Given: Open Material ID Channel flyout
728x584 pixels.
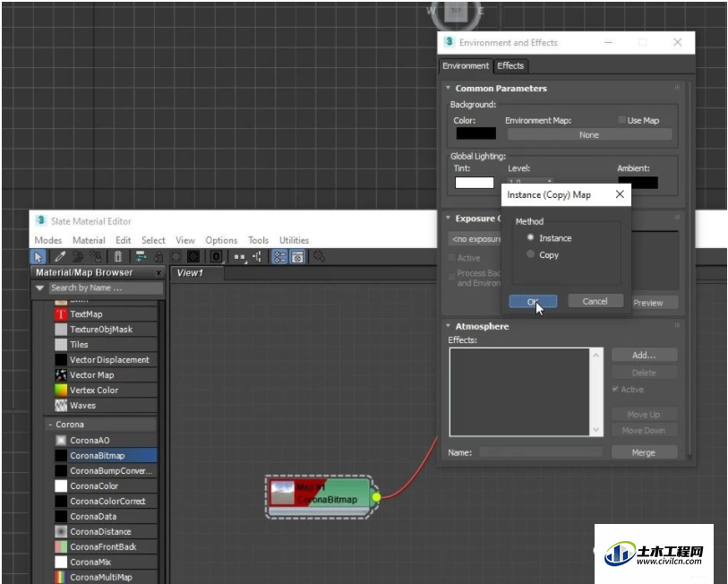Looking at the screenshot, I should pos(217,256).
